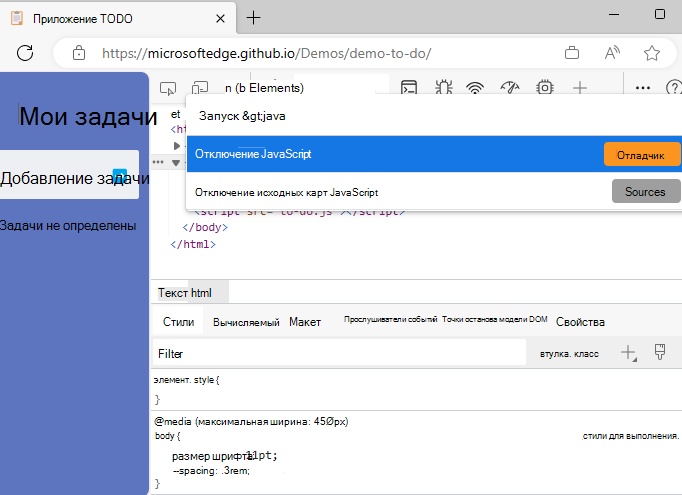
Task: Add the page to favorites with the star icon
Action: (x=652, y=53)
